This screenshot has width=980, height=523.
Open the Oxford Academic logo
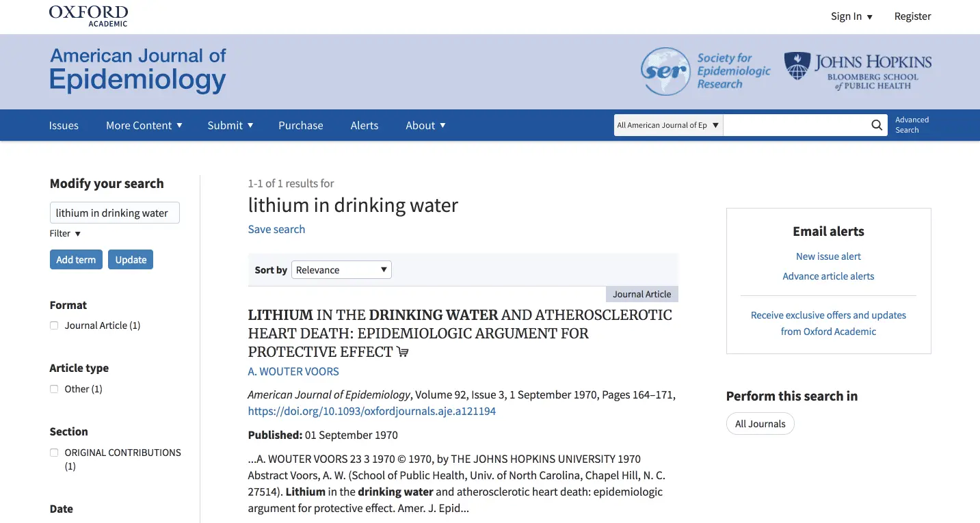[88, 16]
